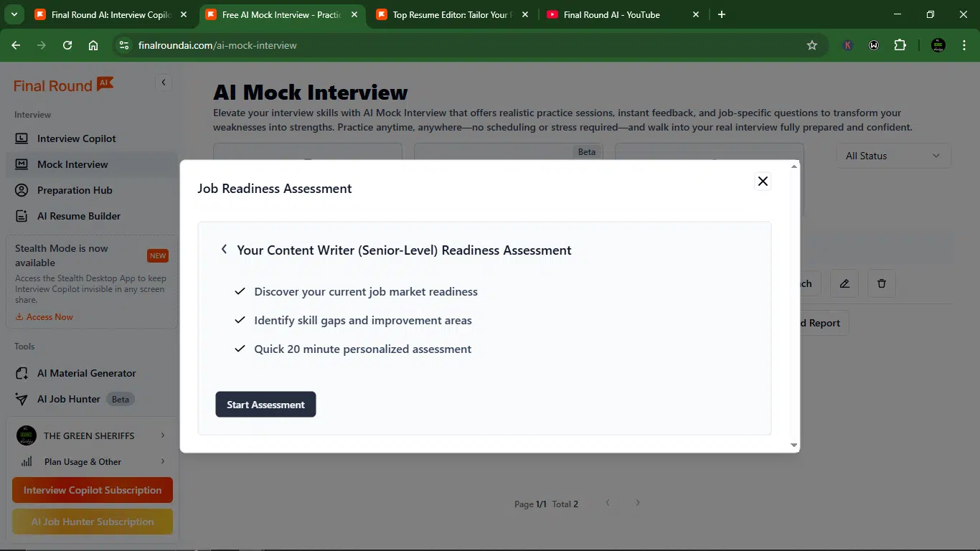Start the readiness assessment
Viewport: 980px width, 551px height.
pos(265,405)
